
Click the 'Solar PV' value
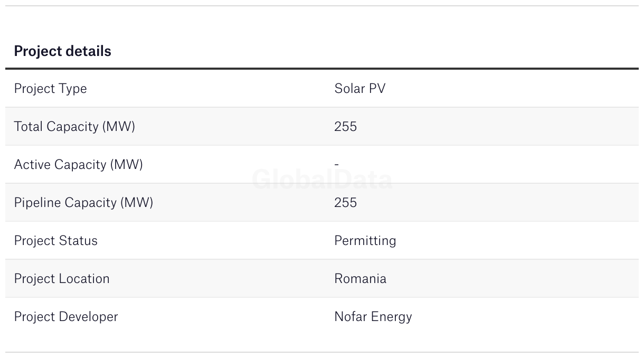359,89
